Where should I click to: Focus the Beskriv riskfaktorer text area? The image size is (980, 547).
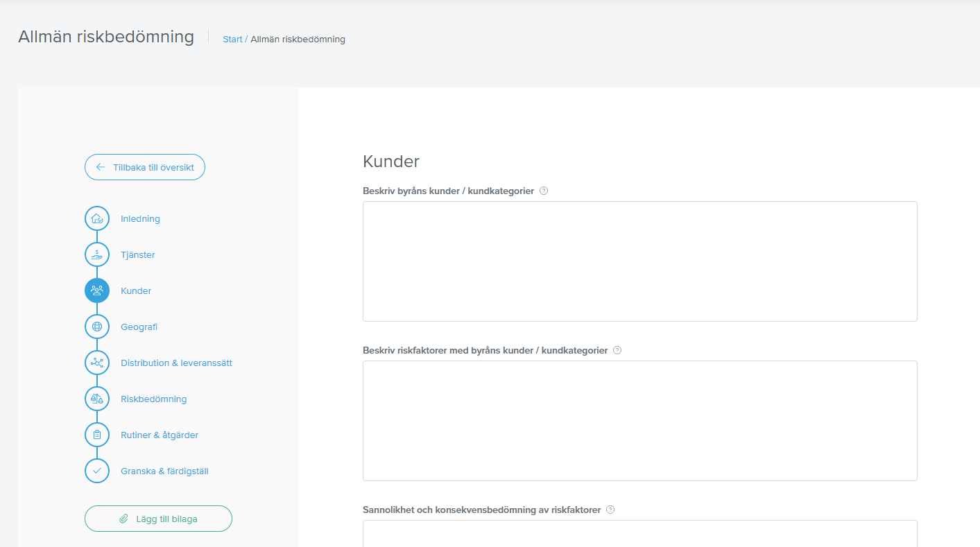click(640, 421)
